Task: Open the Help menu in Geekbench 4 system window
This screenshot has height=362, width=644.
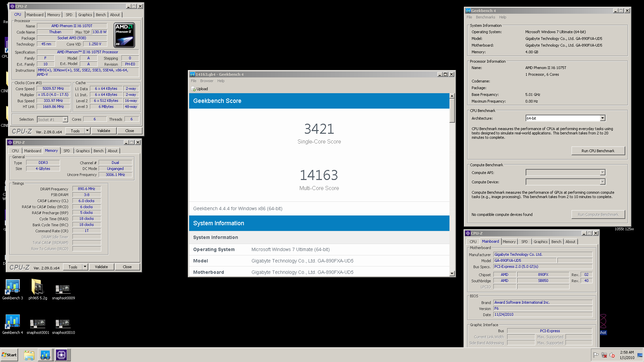Action: [x=502, y=17]
